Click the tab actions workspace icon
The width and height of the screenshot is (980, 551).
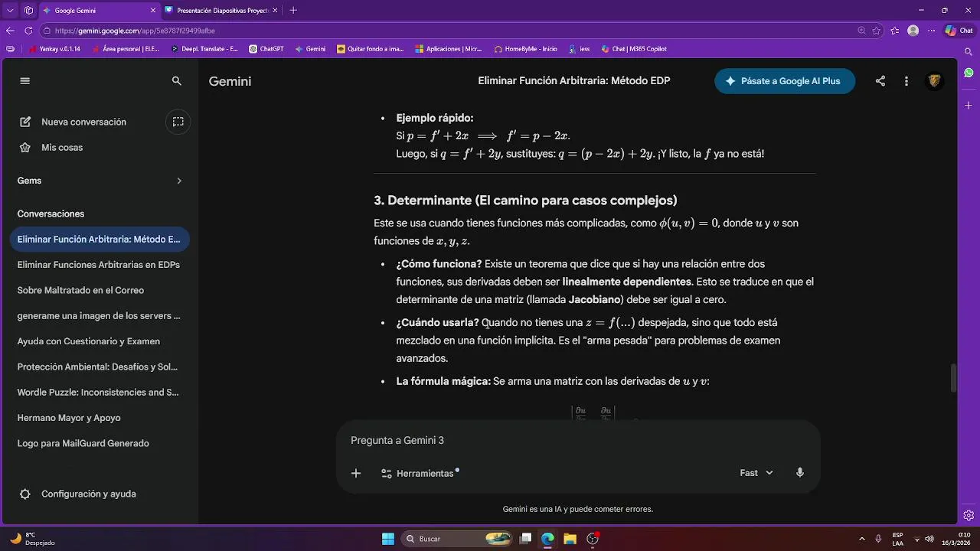tap(28, 11)
